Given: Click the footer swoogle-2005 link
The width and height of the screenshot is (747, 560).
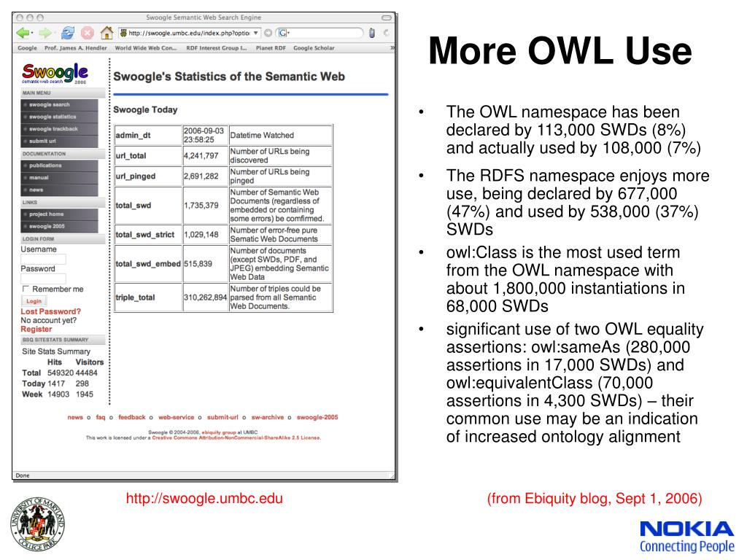Looking at the screenshot, I should (317, 417).
